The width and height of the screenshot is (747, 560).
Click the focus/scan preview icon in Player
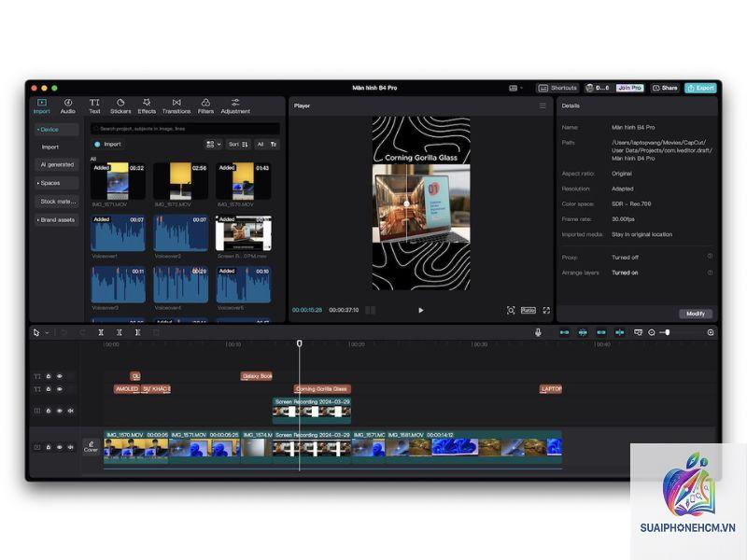point(511,311)
